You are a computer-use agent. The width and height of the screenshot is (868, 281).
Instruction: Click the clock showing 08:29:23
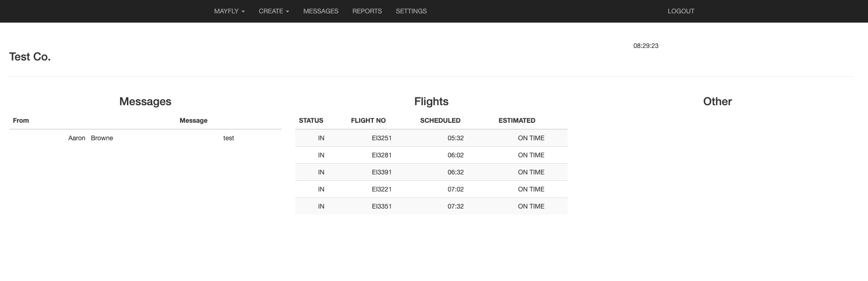click(x=646, y=46)
